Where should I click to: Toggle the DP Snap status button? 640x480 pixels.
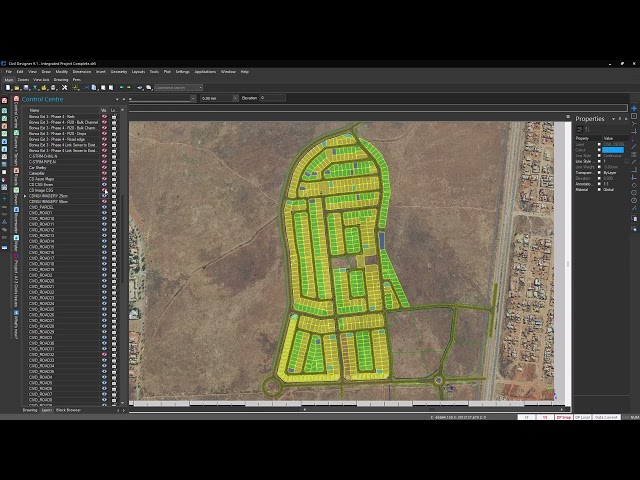563,417
